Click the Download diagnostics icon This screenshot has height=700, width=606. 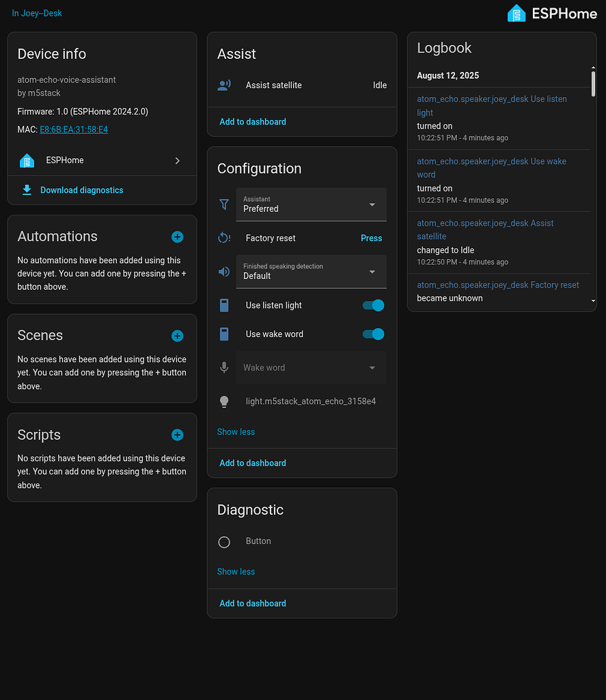[x=26, y=189]
